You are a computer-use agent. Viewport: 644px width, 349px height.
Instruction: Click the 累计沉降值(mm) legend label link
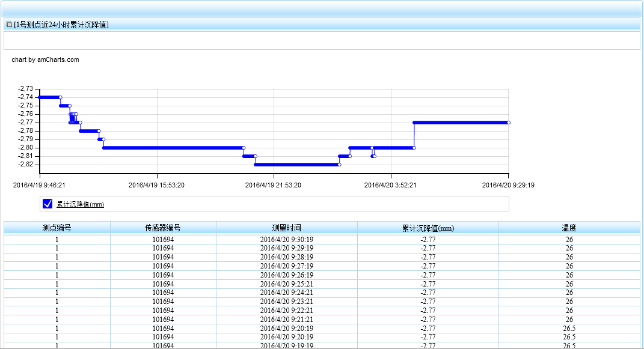pos(80,204)
